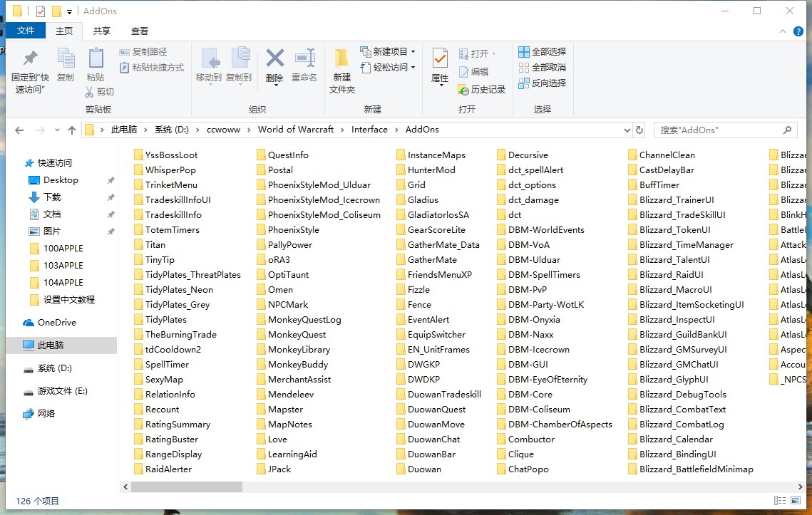Switch to details view in status bar

(x=778, y=501)
